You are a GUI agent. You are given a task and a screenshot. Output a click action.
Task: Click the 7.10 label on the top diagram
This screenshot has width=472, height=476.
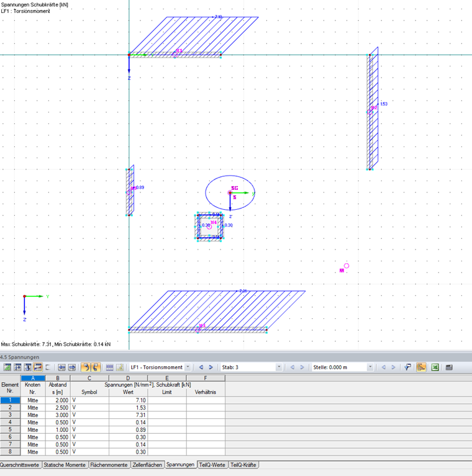pyautogui.click(x=219, y=17)
